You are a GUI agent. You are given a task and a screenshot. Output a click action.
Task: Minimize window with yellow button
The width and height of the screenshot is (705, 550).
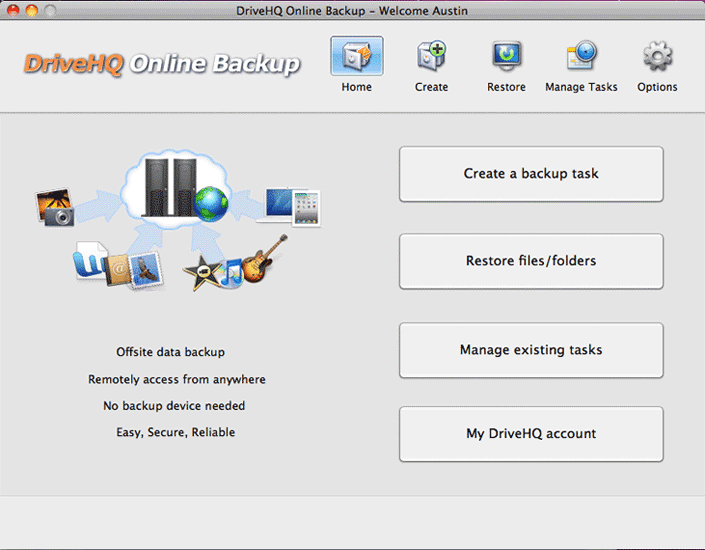(31, 10)
